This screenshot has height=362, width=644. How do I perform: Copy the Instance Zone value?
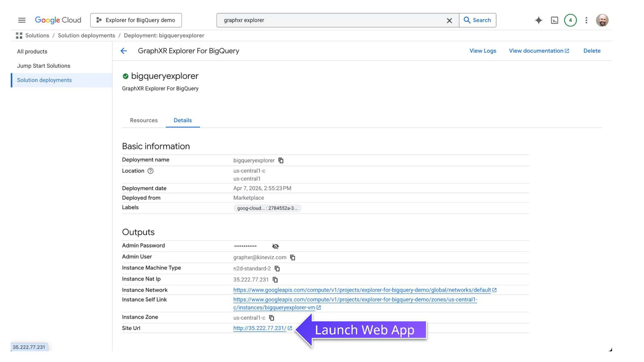pyautogui.click(x=272, y=317)
